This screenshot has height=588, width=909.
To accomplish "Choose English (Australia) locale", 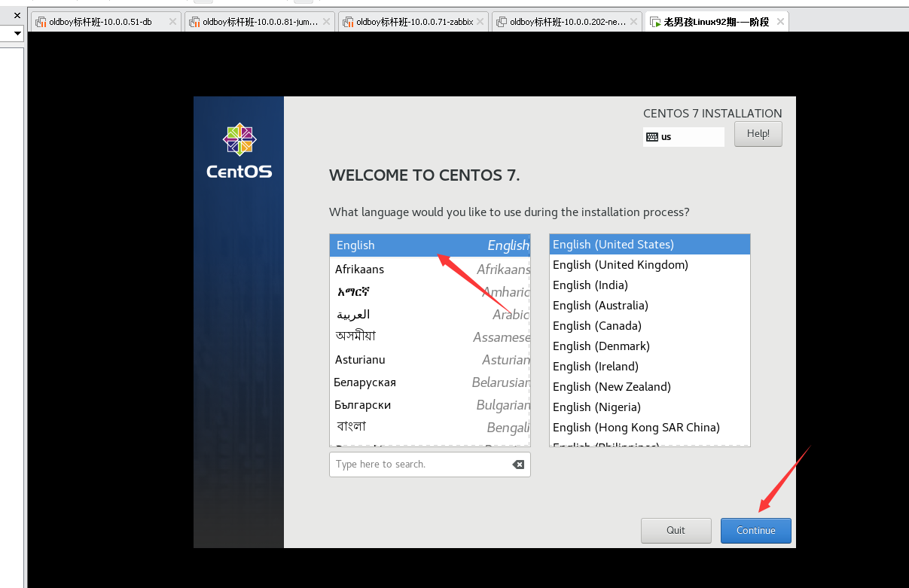I will coord(650,305).
